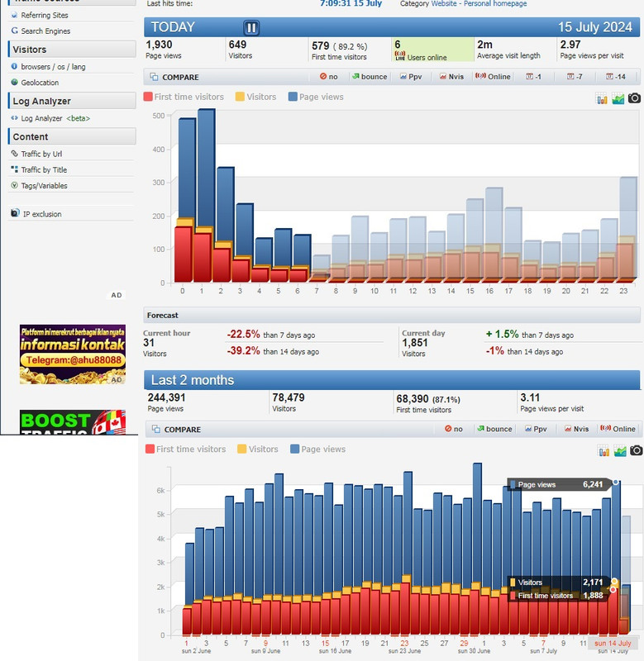This screenshot has height=661, width=644.
Task: Click the Geolocation globe icon in sidebar
Action: (14, 83)
